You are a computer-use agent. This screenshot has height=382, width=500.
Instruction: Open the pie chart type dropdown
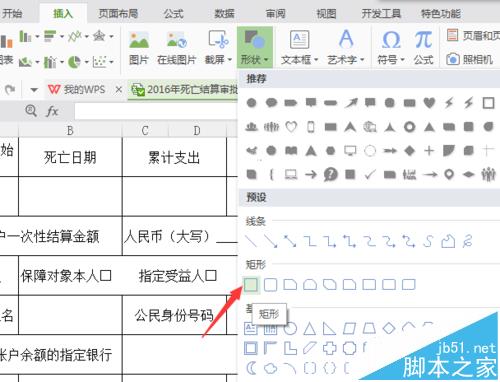tap(86, 62)
